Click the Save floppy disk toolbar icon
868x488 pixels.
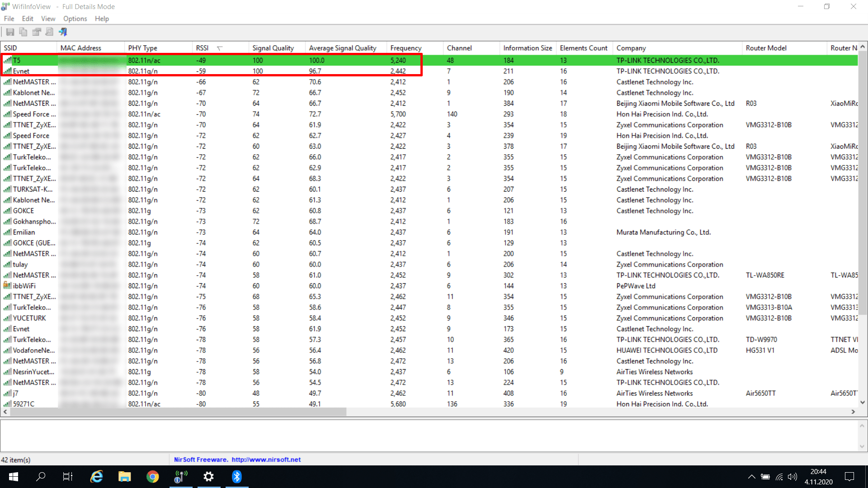click(x=10, y=32)
